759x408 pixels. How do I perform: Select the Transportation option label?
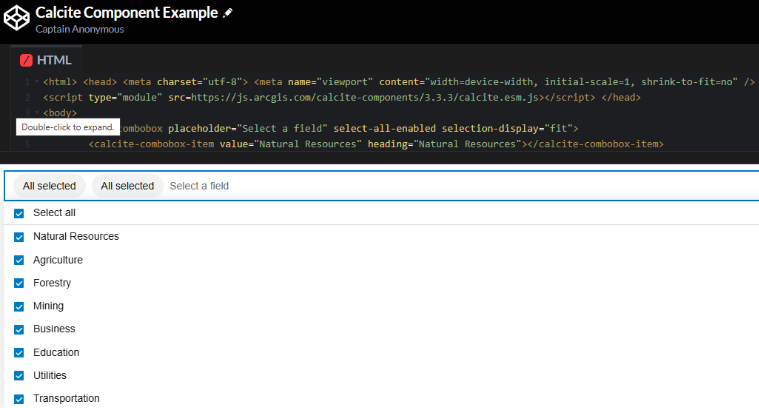point(66,398)
